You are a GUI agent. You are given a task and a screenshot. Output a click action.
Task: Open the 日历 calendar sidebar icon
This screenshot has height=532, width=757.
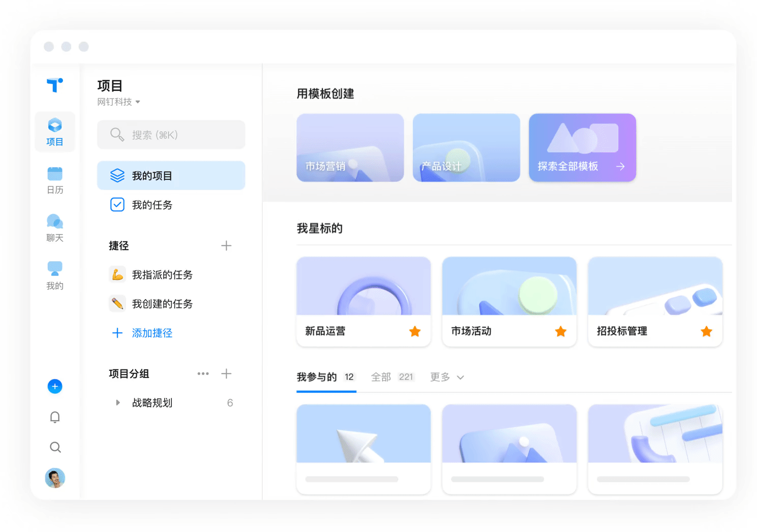54,180
